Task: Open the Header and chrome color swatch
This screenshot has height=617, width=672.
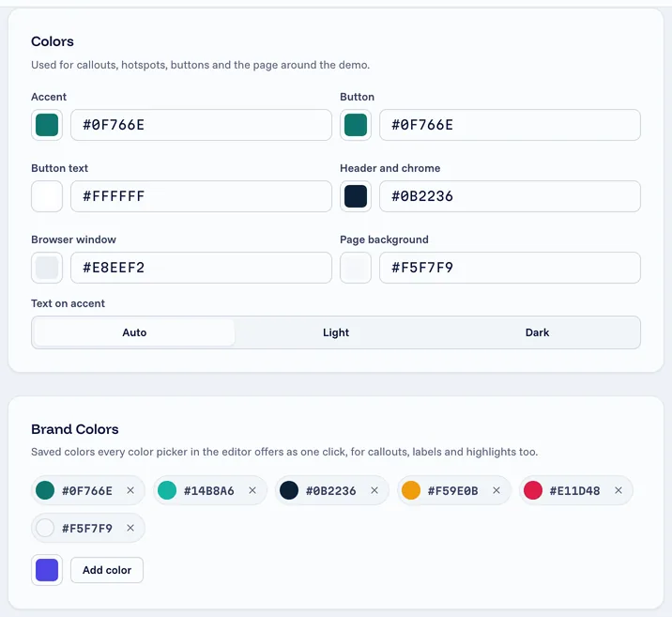Action: (356, 196)
